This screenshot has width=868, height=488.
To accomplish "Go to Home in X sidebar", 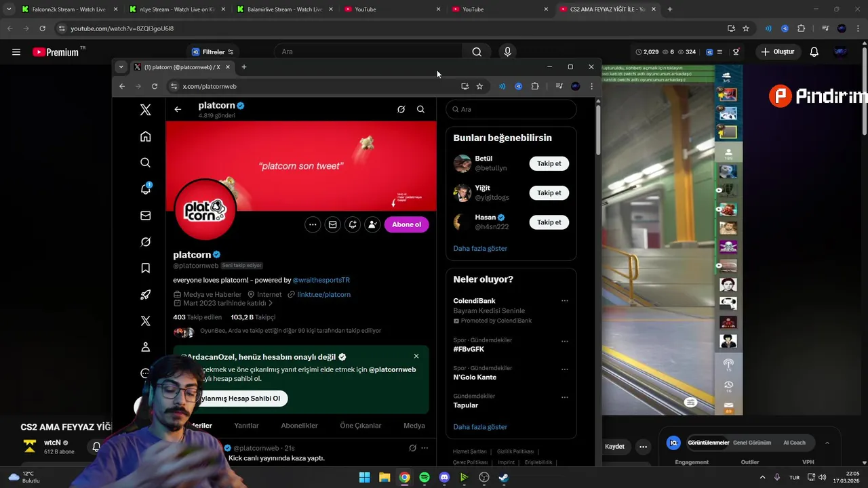I will tap(145, 136).
